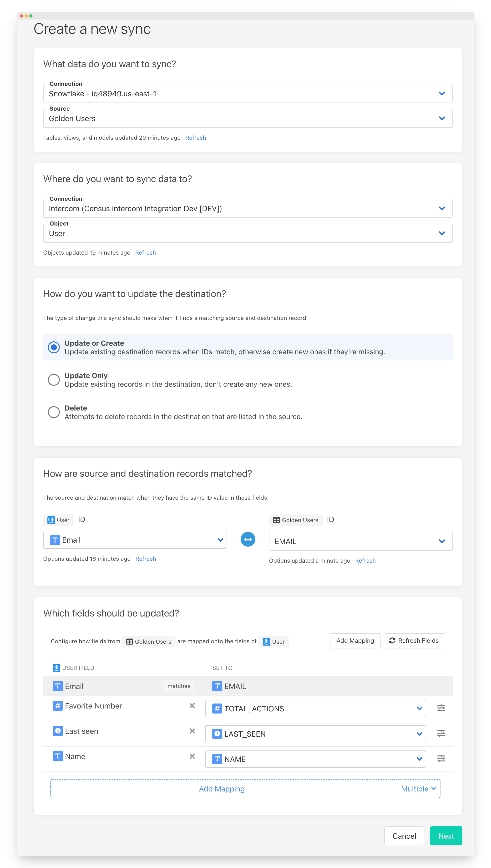Delete the Name field mapping
The width and height of the screenshot is (491, 868).
[192, 756]
